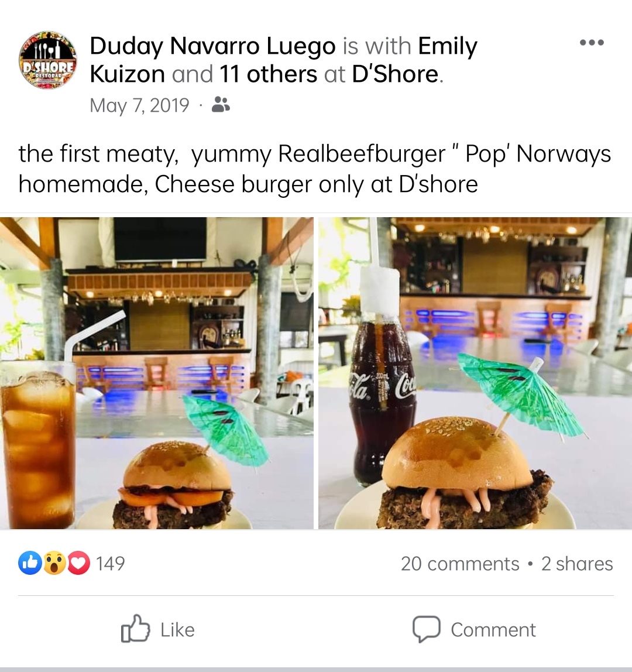The height and width of the screenshot is (672, 632).
Task: Open Emily Kuizon's profile link
Action: 283,60
